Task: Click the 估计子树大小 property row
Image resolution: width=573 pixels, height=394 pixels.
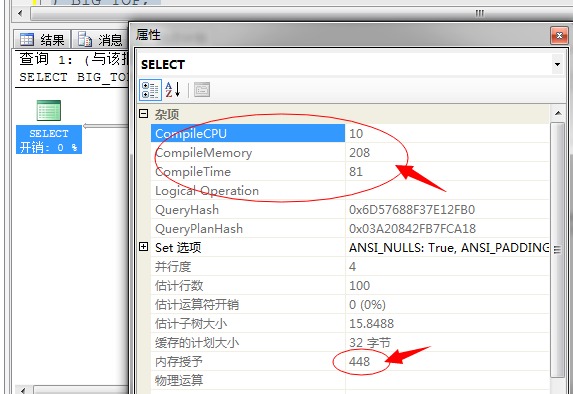Action: [x=350, y=323]
